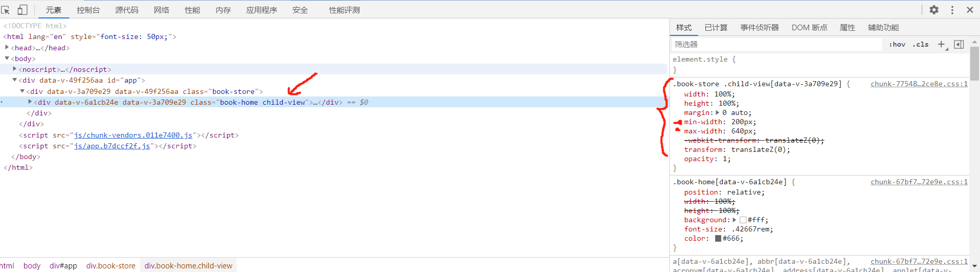The width and height of the screenshot is (980, 272).
Task: Click the #666 color swatch
Action: [x=718, y=239]
